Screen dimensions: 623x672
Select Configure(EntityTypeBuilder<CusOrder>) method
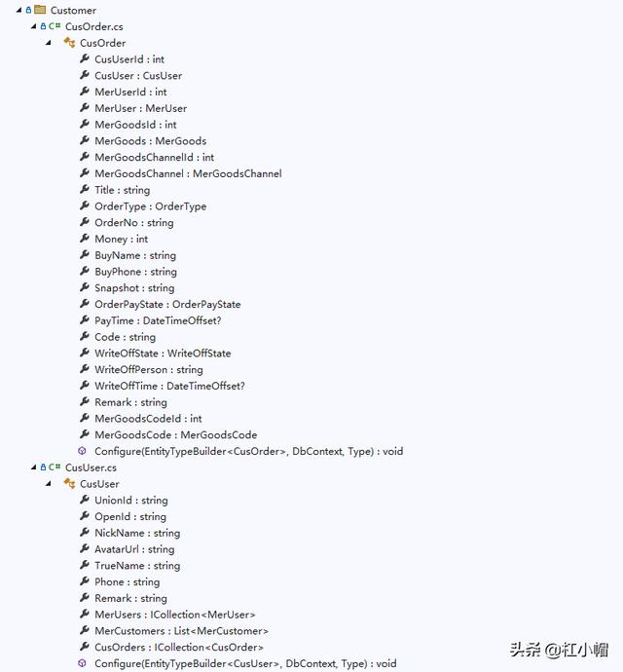pyautogui.click(x=248, y=451)
